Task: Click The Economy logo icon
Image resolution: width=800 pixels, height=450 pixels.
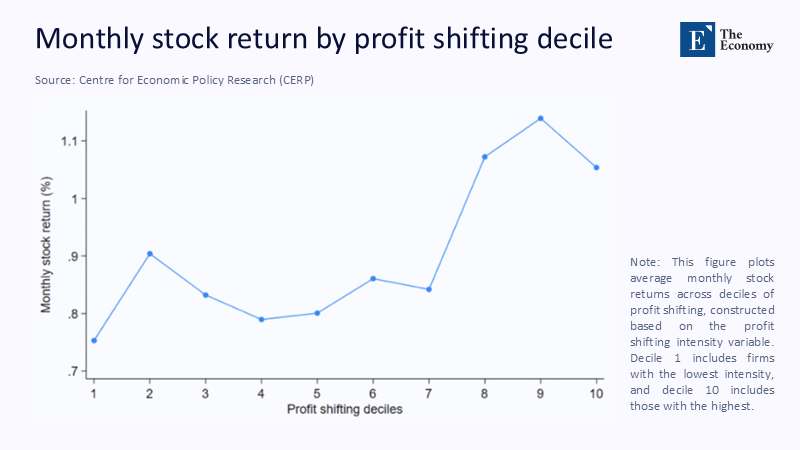Action: coord(696,37)
